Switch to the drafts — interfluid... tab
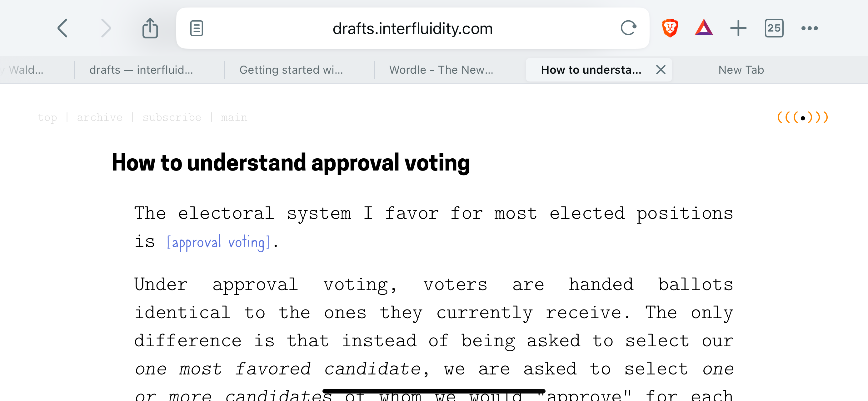The width and height of the screenshot is (868, 401). [x=141, y=70]
